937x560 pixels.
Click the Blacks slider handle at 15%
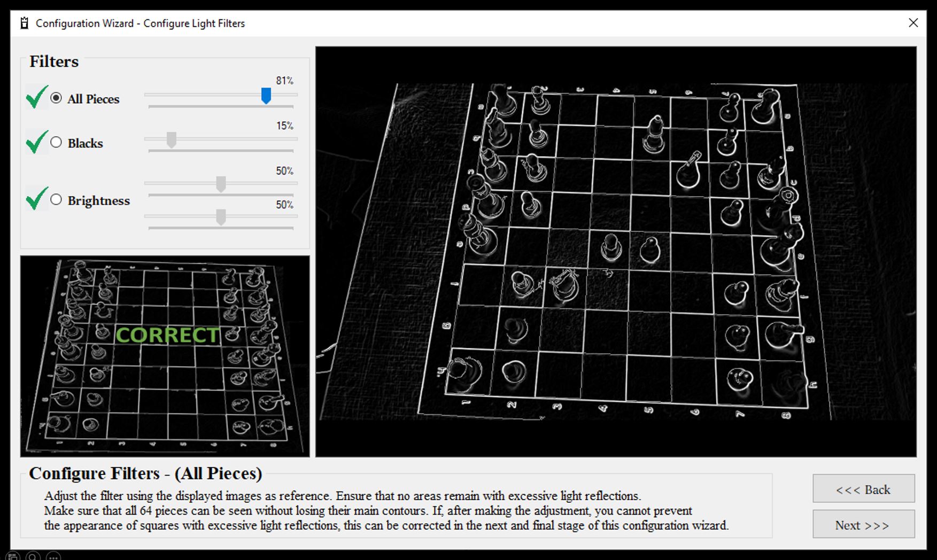(x=171, y=140)
